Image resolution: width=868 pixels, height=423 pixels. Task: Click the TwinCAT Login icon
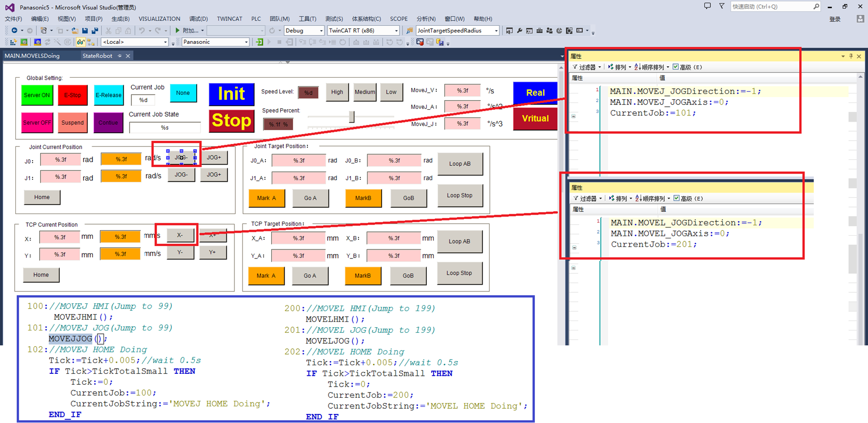coord(259,42)
